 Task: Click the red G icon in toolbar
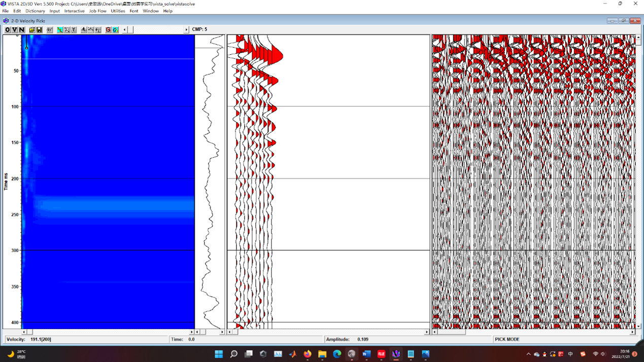[108, 30]
